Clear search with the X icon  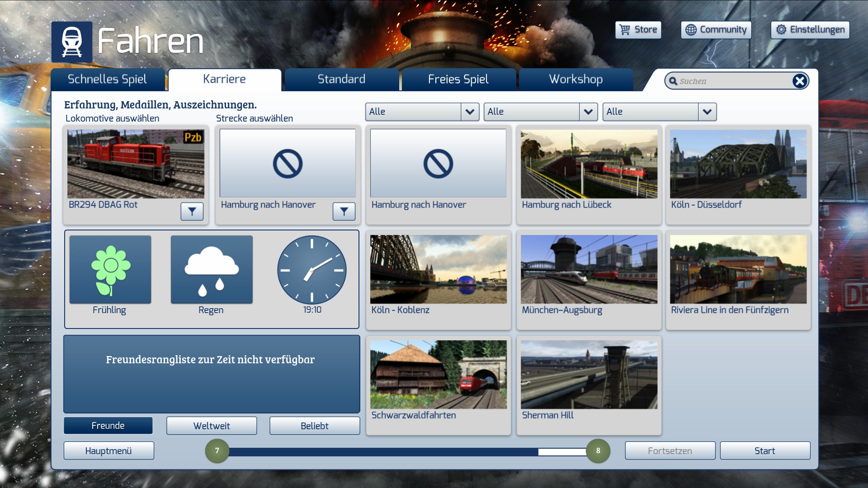coord(800,81)
